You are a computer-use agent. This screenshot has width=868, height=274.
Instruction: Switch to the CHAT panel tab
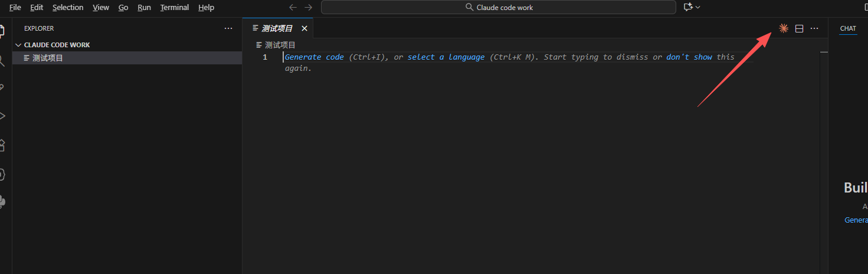tap(848, 28)
